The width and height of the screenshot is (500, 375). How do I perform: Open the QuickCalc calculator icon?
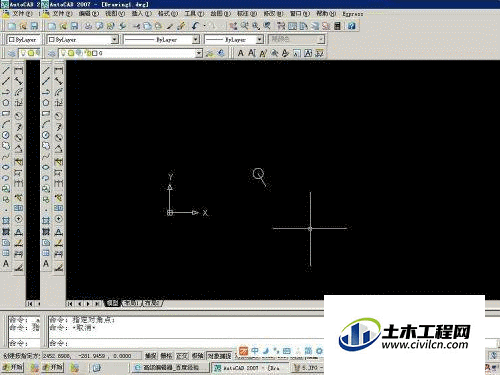pyautogui.click(x=337, y=26)
